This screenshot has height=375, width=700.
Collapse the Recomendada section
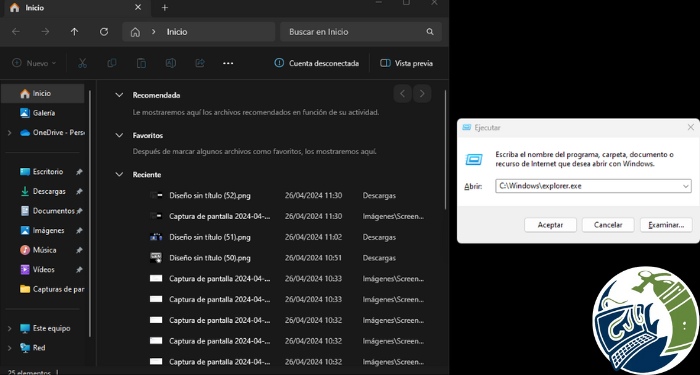point(119,95)
